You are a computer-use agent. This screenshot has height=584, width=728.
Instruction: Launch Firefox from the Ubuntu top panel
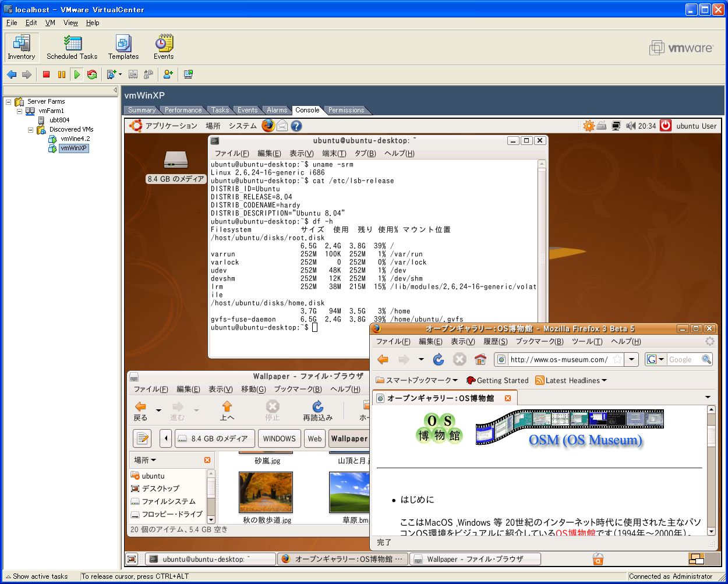(x=268, y=125)
